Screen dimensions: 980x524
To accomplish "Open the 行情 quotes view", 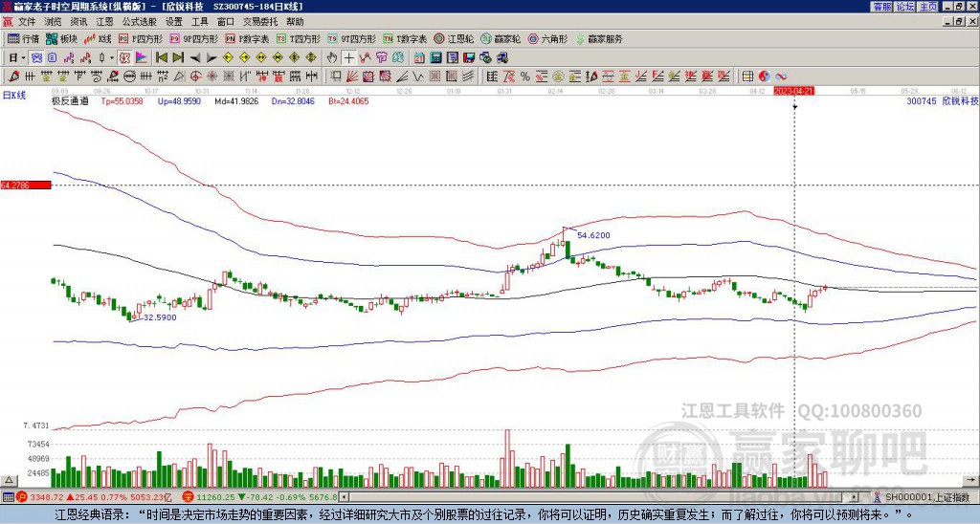I will 23,38.
